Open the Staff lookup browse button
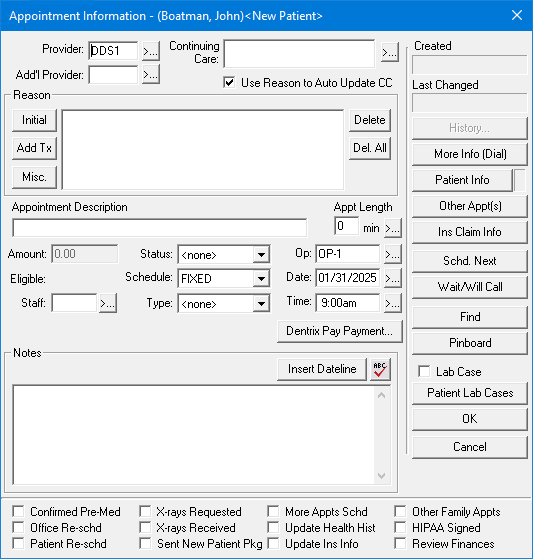Image resolution: width=533 pixels, height=559 pixels. pos(108,303)
